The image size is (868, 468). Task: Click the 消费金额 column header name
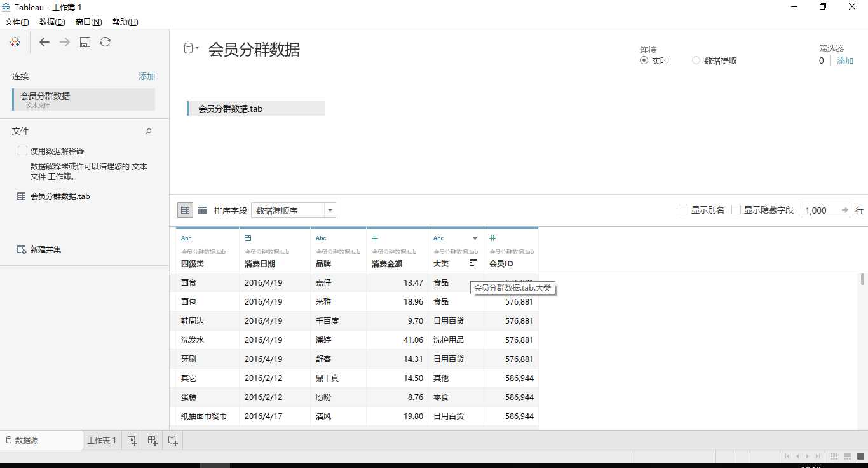(387, 263)
